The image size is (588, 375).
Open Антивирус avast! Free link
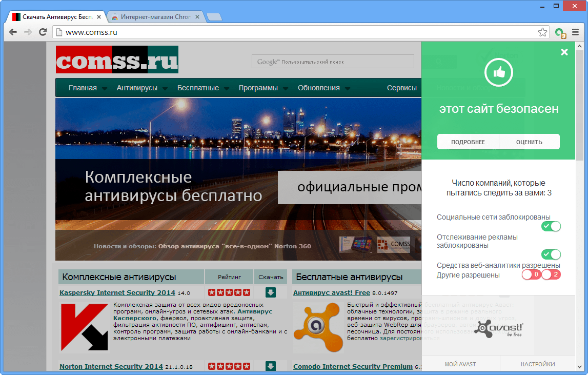332,292
